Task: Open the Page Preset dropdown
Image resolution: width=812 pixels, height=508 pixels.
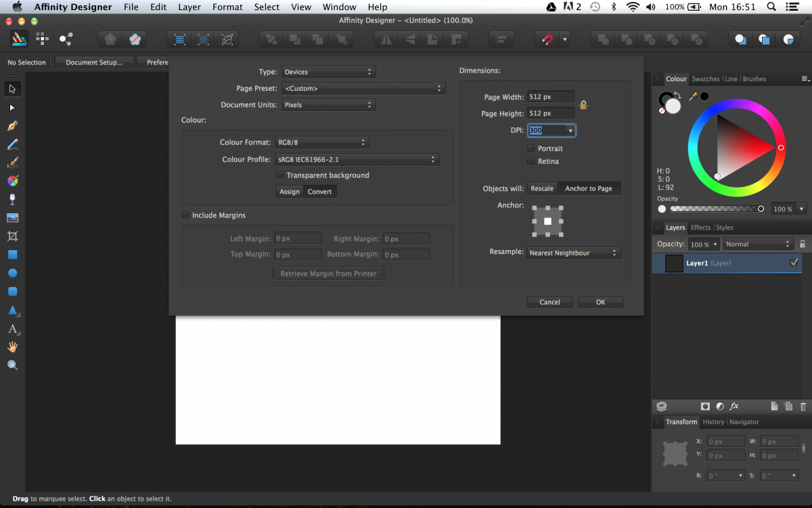Action: point(363,88)
